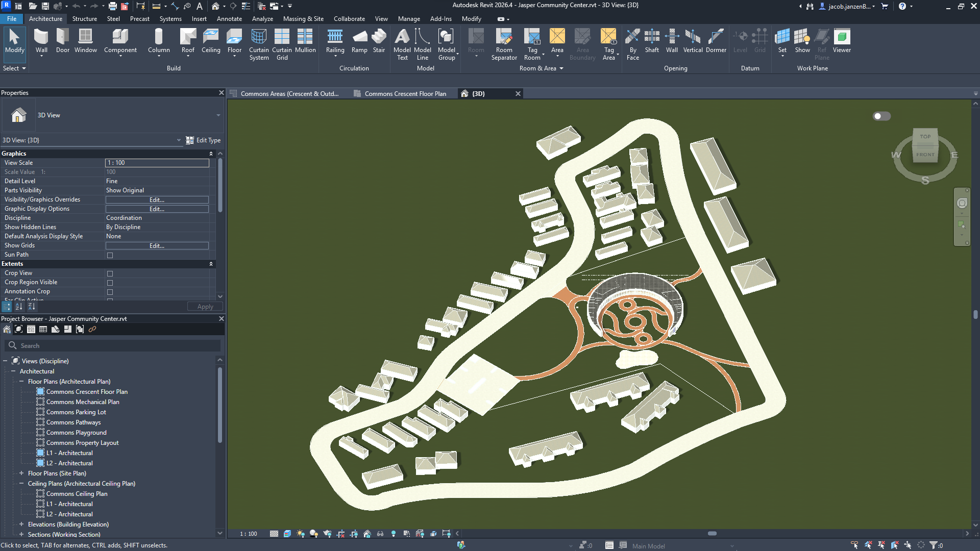Expand Elevations (Building Elevation) node
Image resolution: width=980 pixels, height=551 pixels.
(21, 524)
